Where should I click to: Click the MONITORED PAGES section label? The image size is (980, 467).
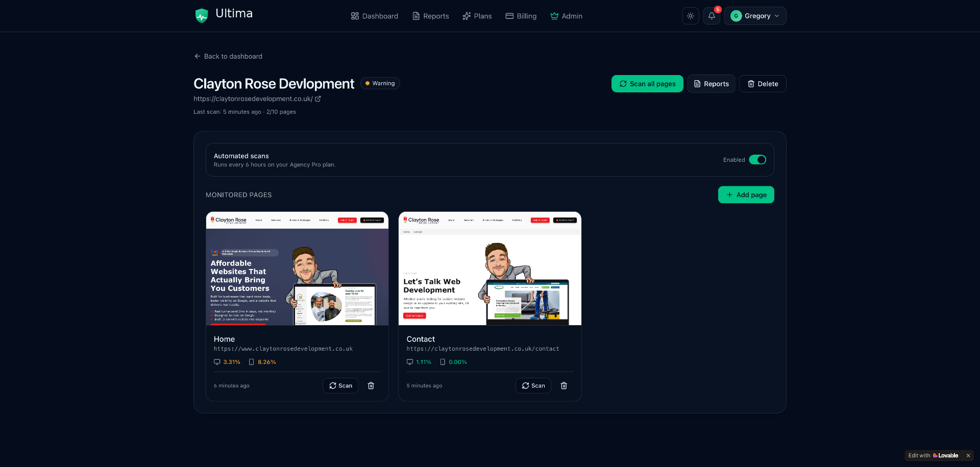point(239,195)
